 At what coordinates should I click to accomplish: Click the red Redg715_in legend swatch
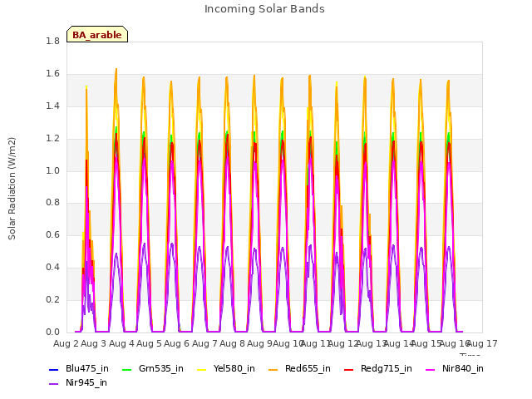point(349,369)
